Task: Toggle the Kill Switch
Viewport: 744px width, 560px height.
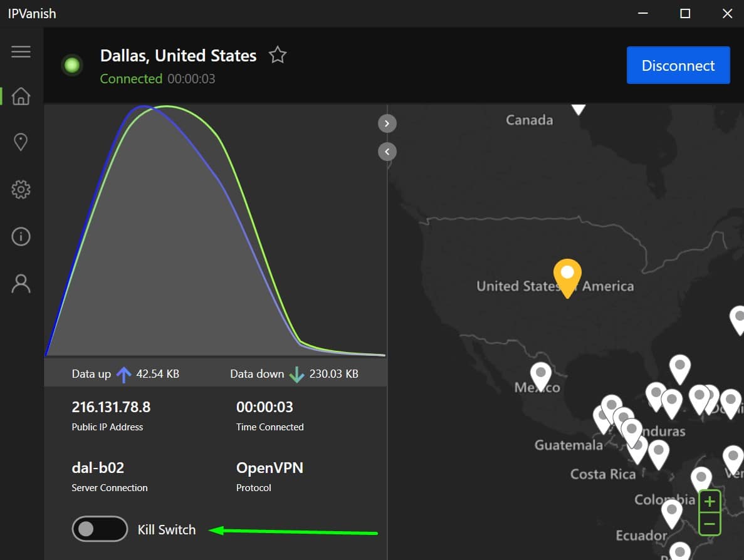Action: [x=100, y=529]
